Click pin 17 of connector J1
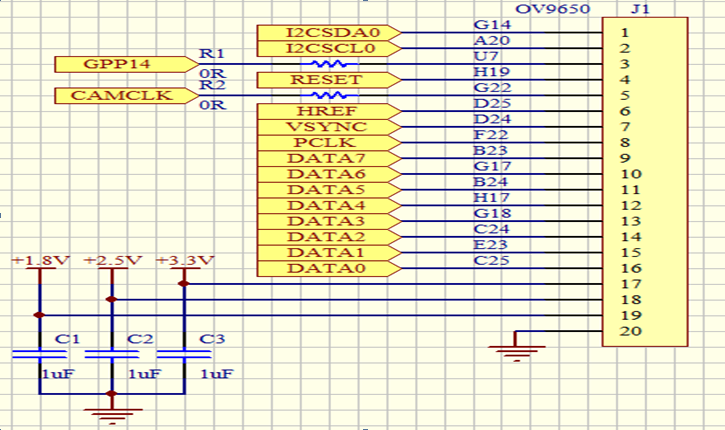 pos(631,284)
